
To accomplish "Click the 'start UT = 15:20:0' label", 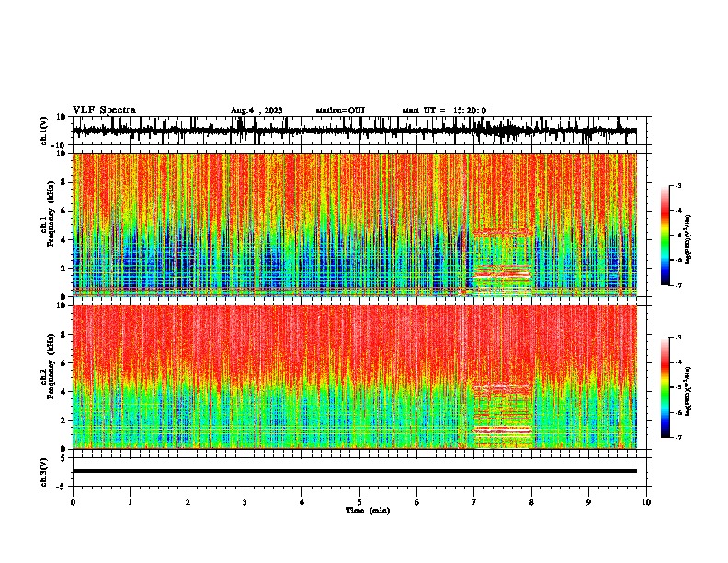I will pyautogui.click(x=444, y=110).
